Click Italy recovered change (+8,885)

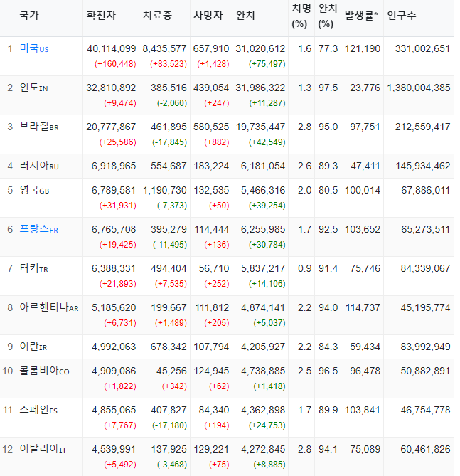[x=269, y=465]
